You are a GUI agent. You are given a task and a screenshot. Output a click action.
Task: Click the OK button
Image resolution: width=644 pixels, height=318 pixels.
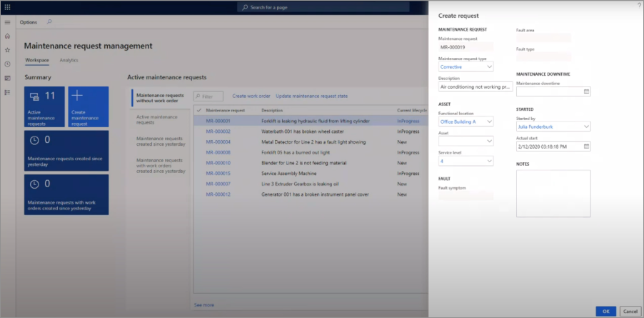point(606,312)
